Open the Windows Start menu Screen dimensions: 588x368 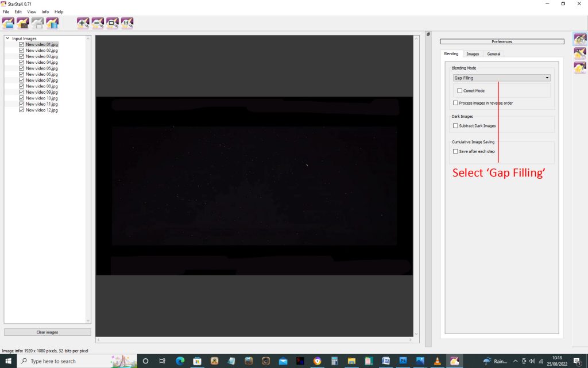click(x=8, y=361)
